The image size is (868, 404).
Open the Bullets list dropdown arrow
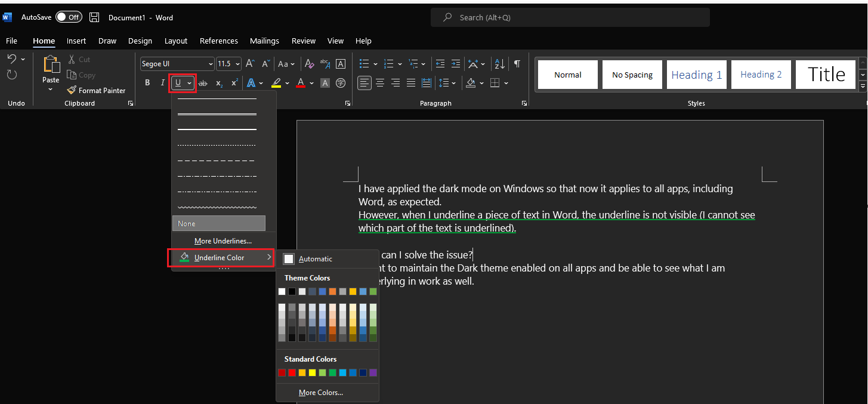point(375,64)
